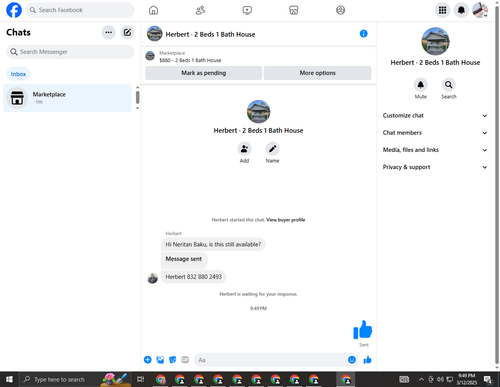This screenshot has height=387, width=500.
Task: Open the View buyer profile link
Action: coord(286,220)
